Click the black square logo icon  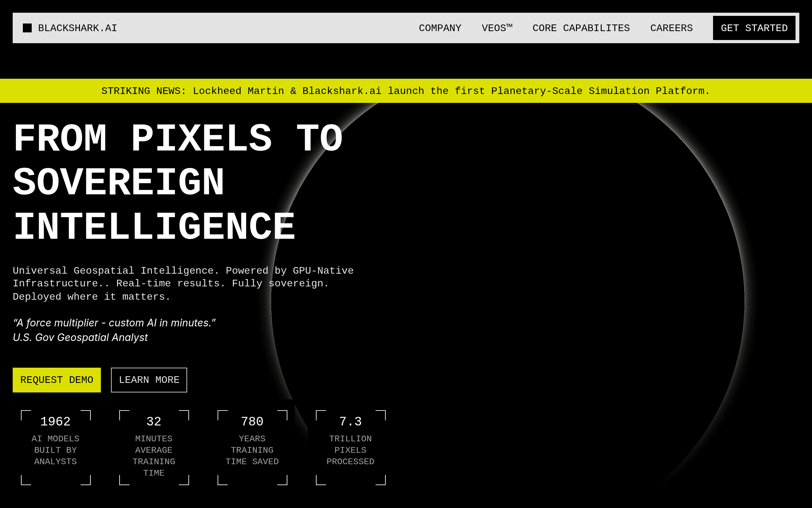tap(27, 28)
